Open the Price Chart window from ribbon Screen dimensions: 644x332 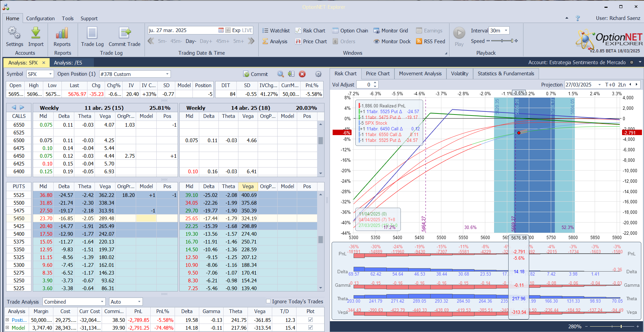coord(311,42)
